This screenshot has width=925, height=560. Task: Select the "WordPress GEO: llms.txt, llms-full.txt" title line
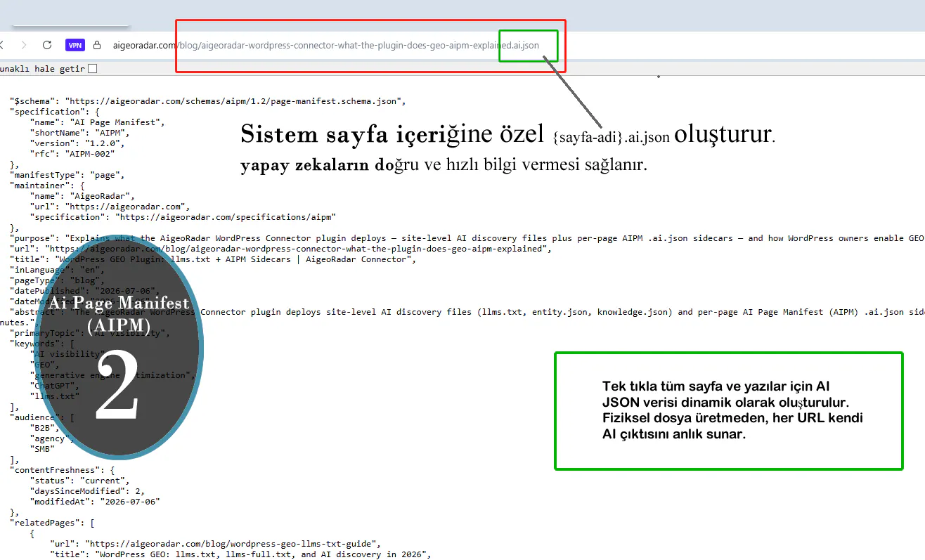click(240, 554)
